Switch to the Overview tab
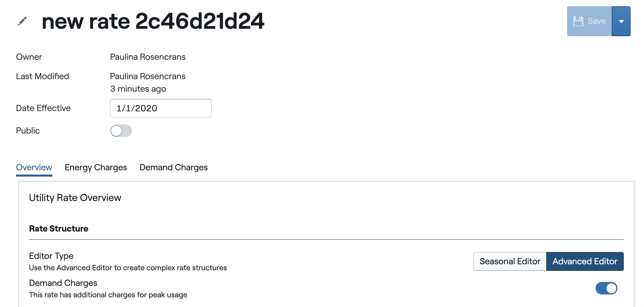Viewport: 644px width, 307px height. 34,167
